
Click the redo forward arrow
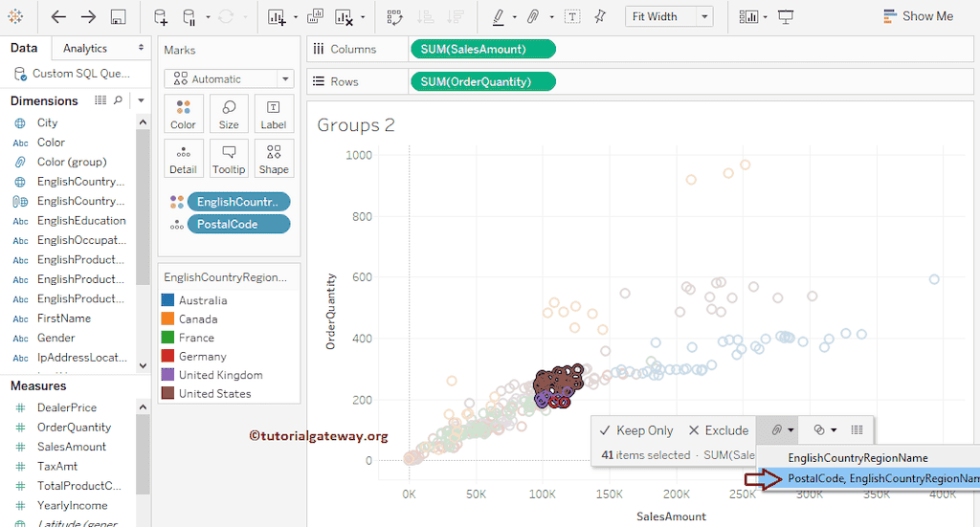[x=88, y=17]
